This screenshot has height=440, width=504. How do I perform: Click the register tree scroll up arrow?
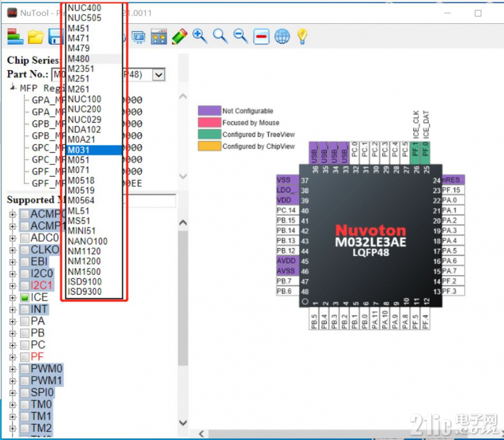[x=183, y=96]
